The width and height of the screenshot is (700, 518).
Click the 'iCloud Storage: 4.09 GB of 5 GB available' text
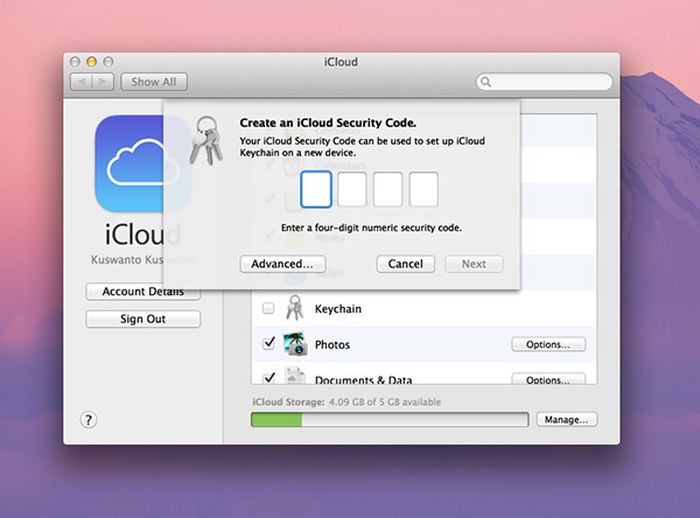346,402
